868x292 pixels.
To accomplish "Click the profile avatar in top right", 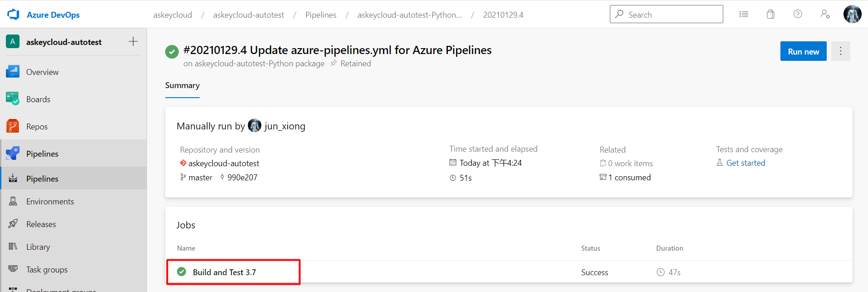I will (852, 15).
